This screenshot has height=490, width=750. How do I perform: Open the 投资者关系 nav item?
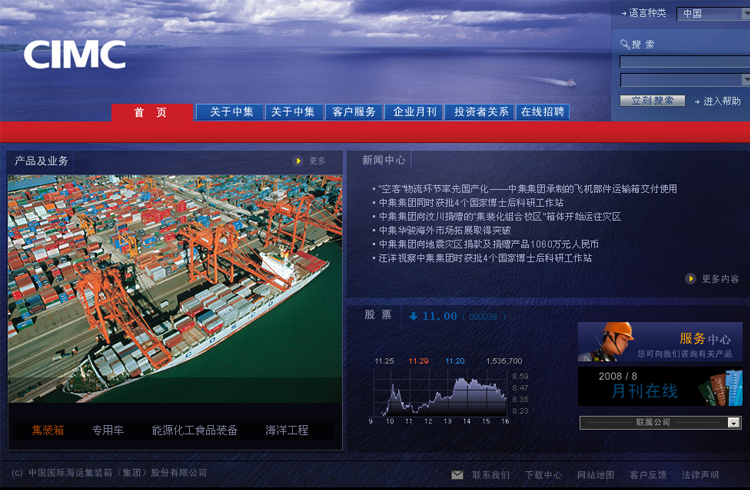coord(480,112)
